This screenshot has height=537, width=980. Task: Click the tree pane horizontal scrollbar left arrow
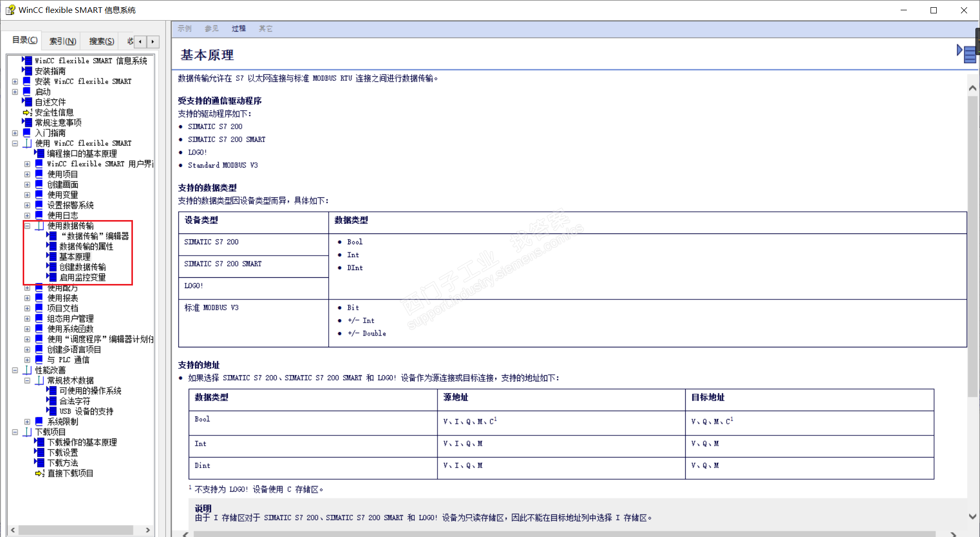13,530
